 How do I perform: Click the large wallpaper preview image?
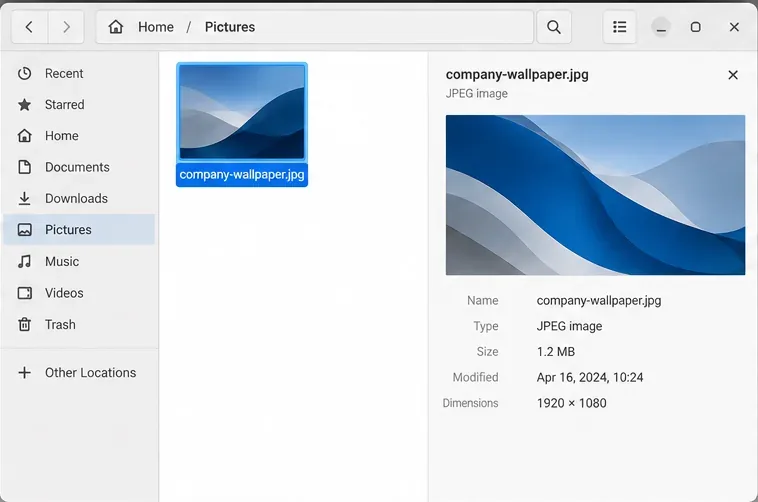[595, 195]
